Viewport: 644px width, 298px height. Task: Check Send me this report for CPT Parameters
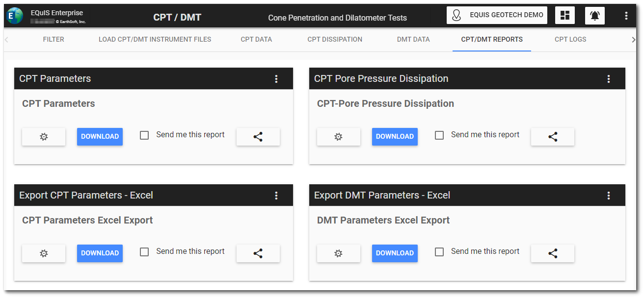click(144, 135)
